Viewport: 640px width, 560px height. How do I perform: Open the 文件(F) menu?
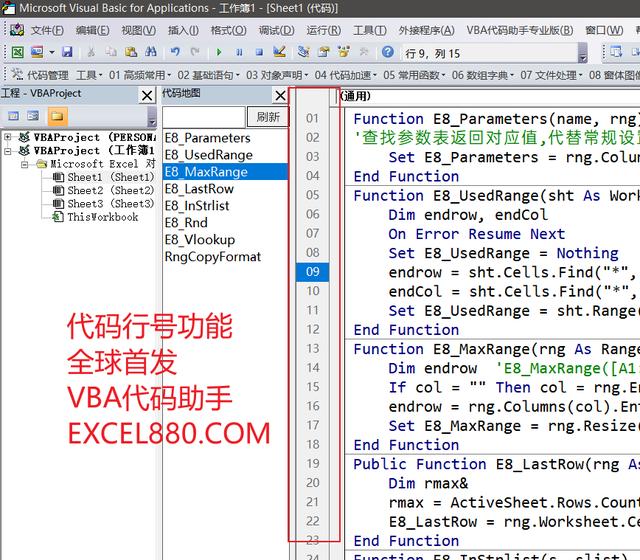tap(47, 30)
